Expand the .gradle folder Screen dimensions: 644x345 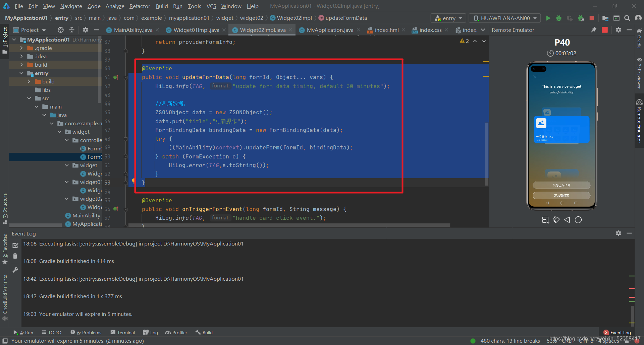(x=21, y=48)
